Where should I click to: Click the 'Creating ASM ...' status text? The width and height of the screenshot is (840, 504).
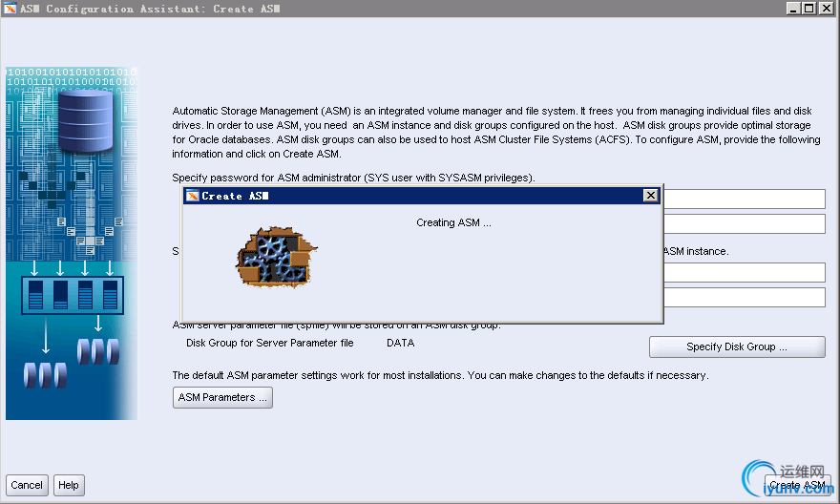click(x=453, y=222)
